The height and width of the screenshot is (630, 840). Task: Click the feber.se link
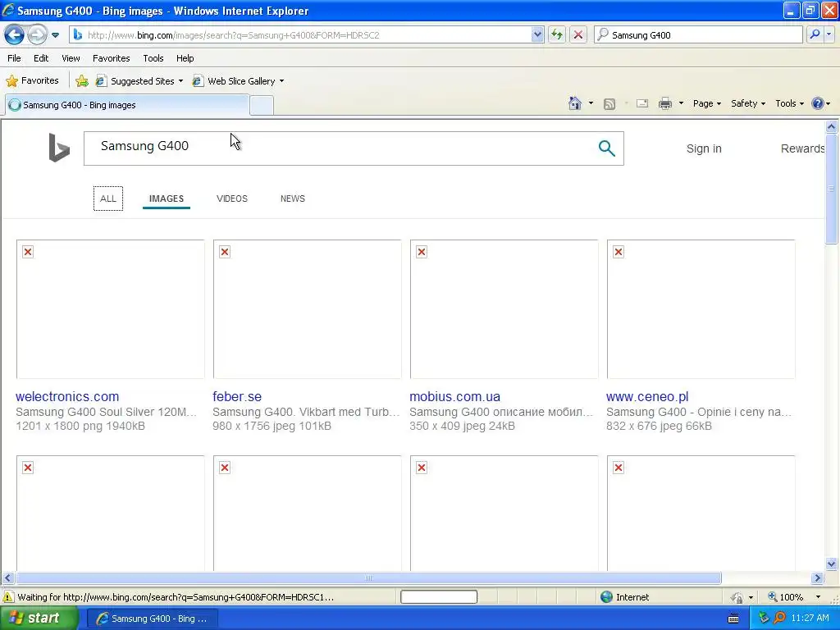pos(237,396)
